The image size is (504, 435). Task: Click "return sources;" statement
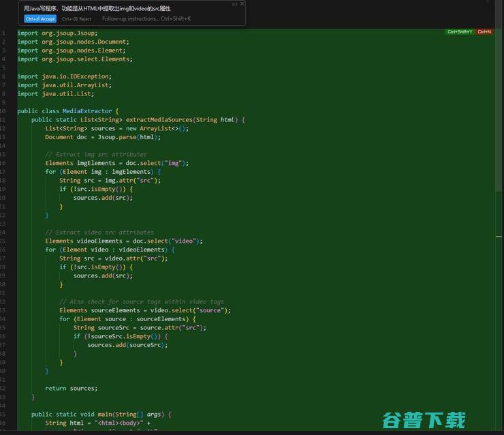pos(72,389)
